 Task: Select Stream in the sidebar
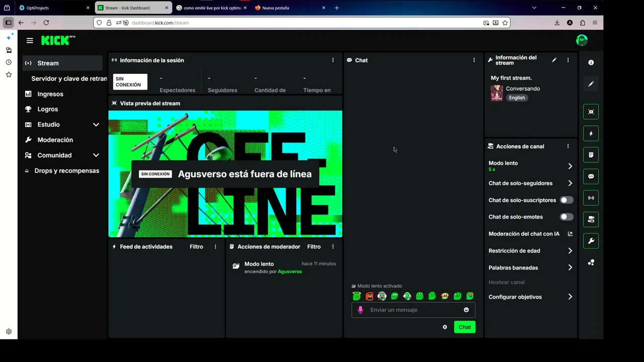[x=62, y=63]
